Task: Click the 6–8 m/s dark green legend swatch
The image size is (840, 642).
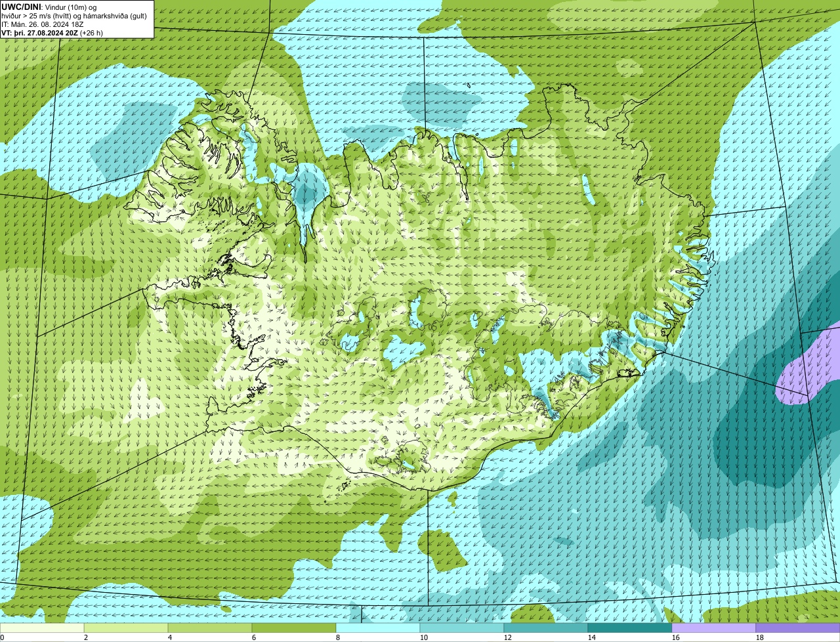Action: (294, 628)
